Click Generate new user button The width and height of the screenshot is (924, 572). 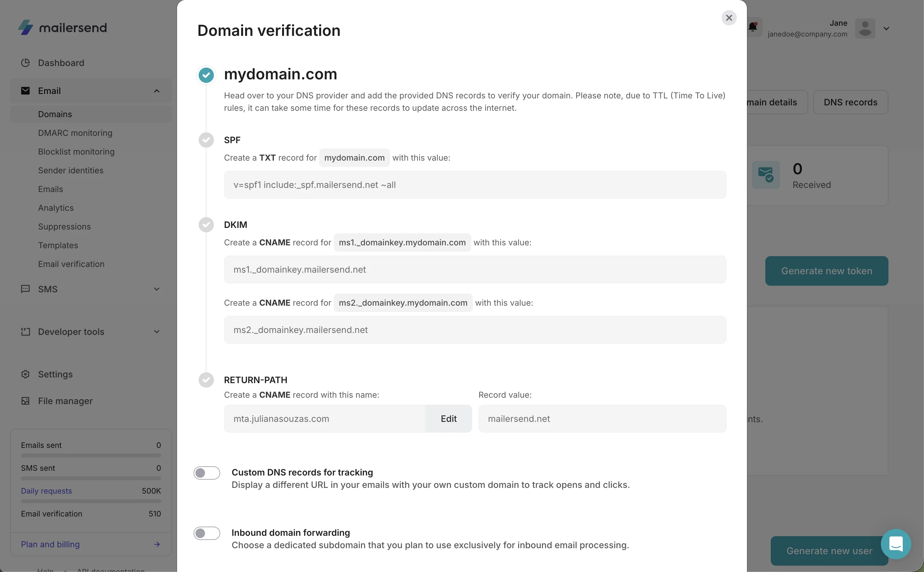[829, 551]
